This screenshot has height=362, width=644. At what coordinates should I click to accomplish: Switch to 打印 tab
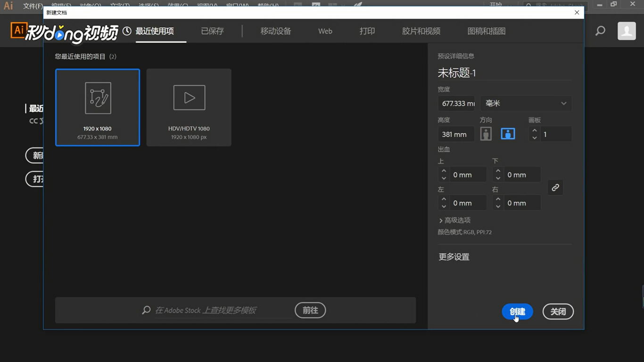coord(367,31)
